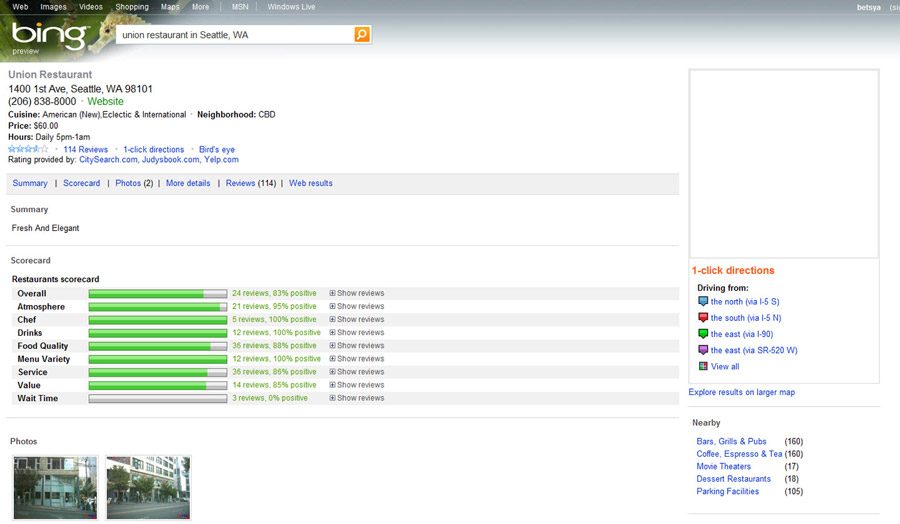Jump to Scorecard section tab

81,184
